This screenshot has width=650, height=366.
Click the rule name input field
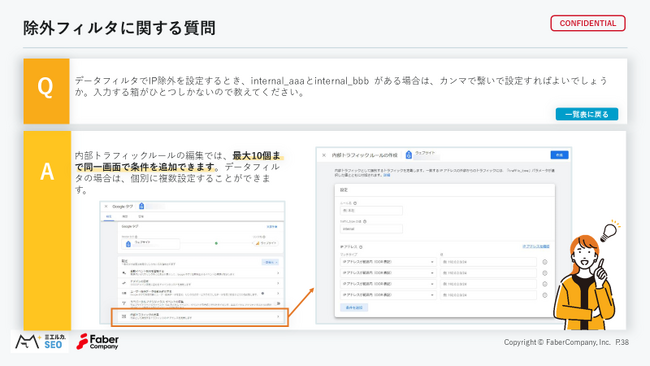pos(371,211)
